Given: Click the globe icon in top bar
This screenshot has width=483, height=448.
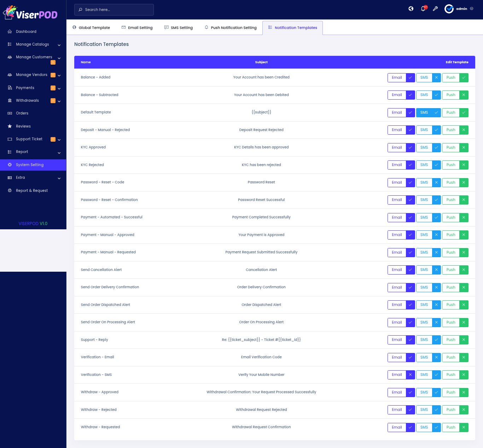Looking at the screenshot, I should click(411, 9).
